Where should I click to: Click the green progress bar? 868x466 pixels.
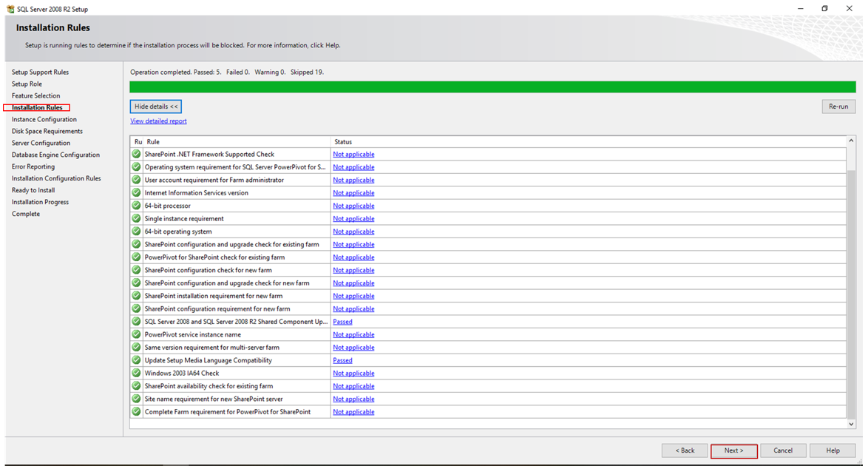[492, 87]
